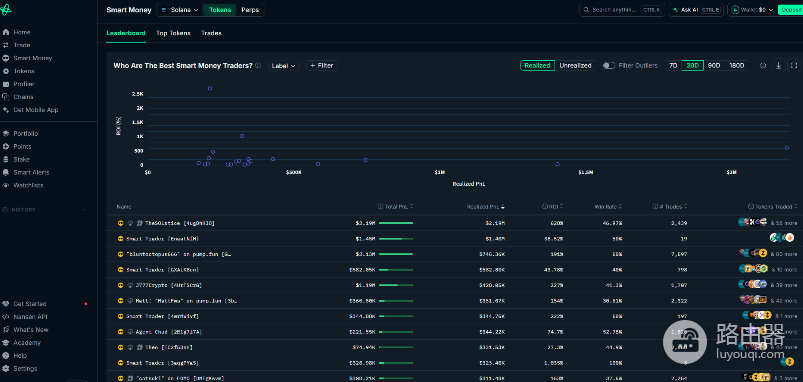
Task: Switch to the Unrealized PnL mode
Action: (575, 66)
